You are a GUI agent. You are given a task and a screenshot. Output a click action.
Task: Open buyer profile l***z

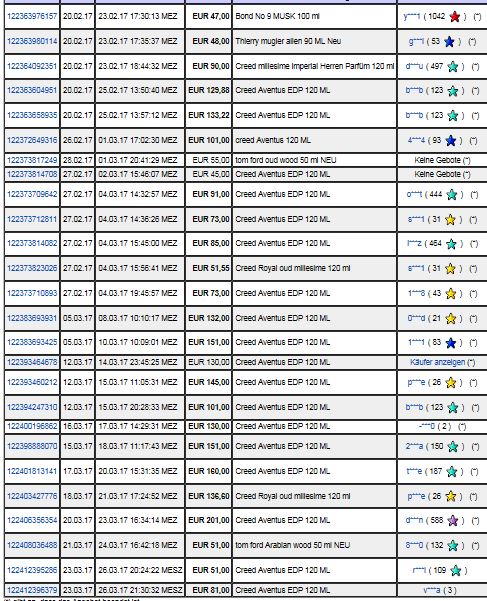click(x=414, y=243)
